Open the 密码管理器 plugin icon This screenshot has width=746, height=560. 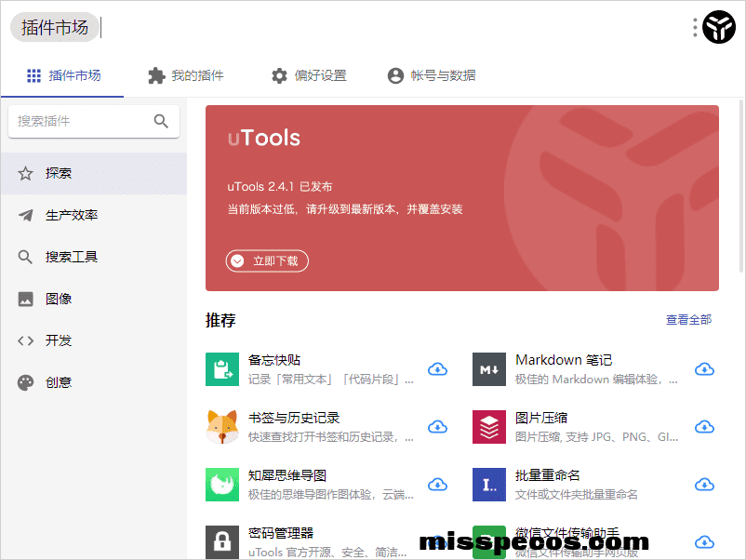click(222, 541)
